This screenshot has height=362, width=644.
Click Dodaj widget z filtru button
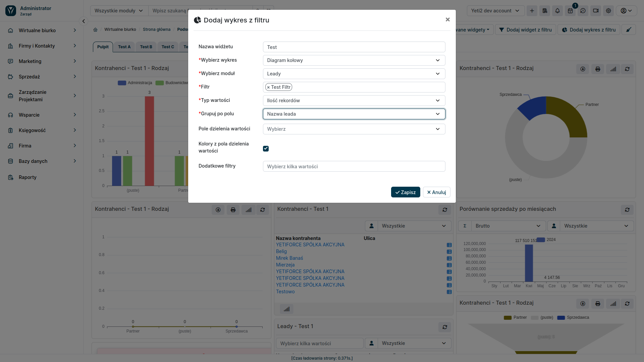click(526, 30)
